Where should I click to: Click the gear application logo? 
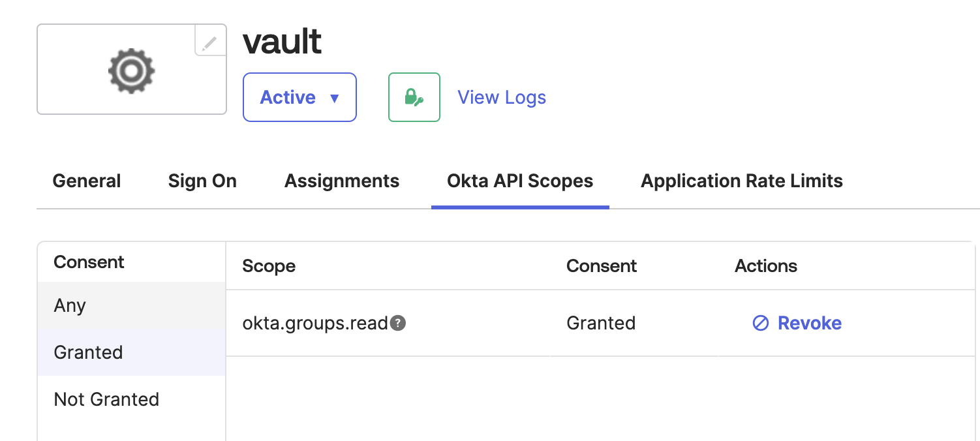coord(131,70)
